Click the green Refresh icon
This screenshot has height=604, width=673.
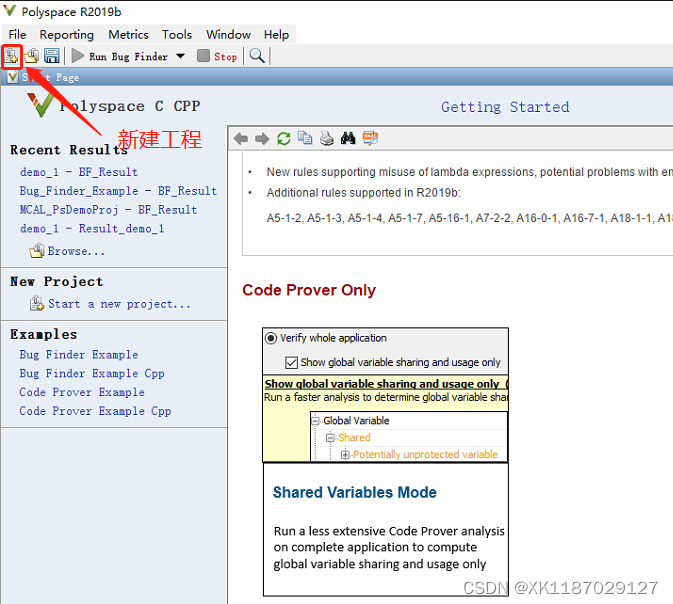(x=284, y=139)
